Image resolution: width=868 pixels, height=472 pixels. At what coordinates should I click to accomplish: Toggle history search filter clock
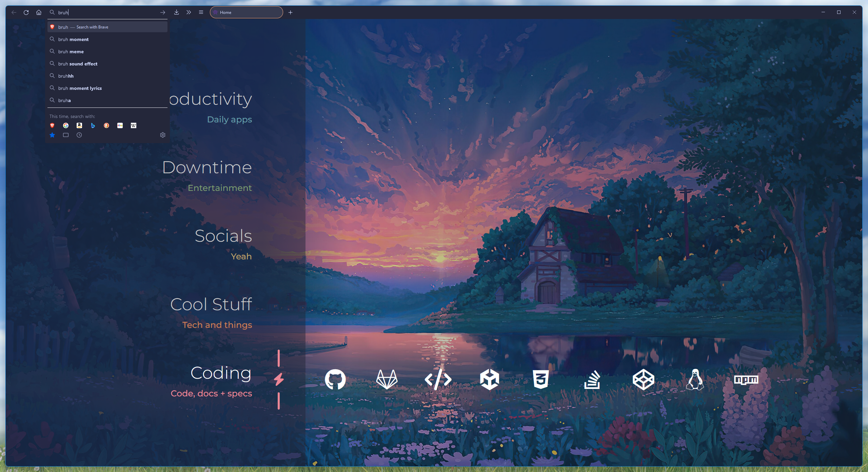(x=79, y=135)
